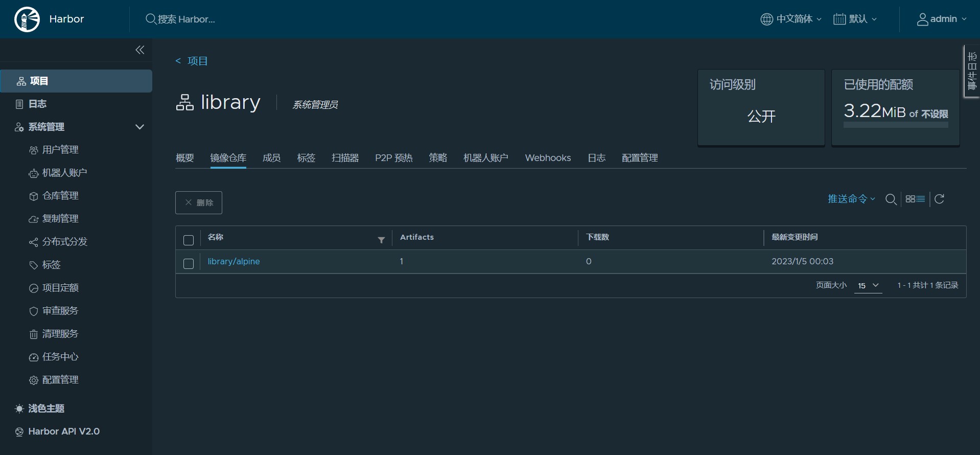Switch to card/list view toggle icon
The image size is (980, 455).
point(915,199)
